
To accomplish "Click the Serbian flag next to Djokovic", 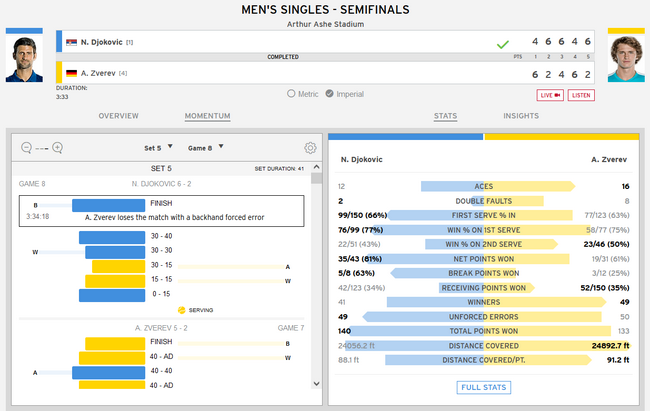I will click(70, 42).
